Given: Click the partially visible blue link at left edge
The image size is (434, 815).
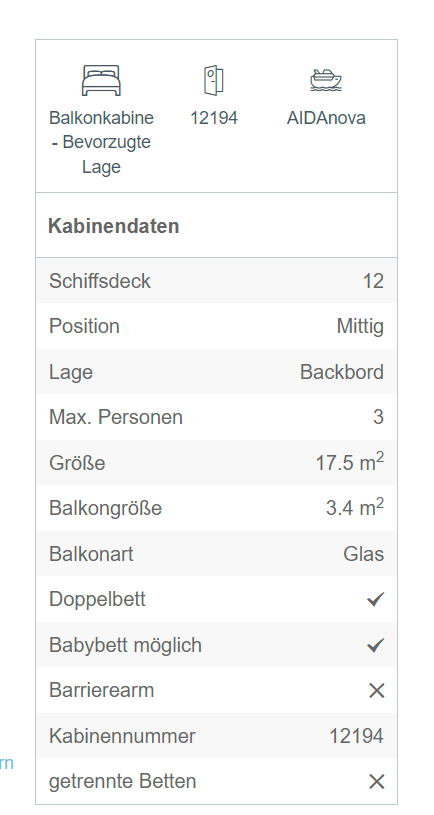Looking at the screenshot, I should 6,764.
